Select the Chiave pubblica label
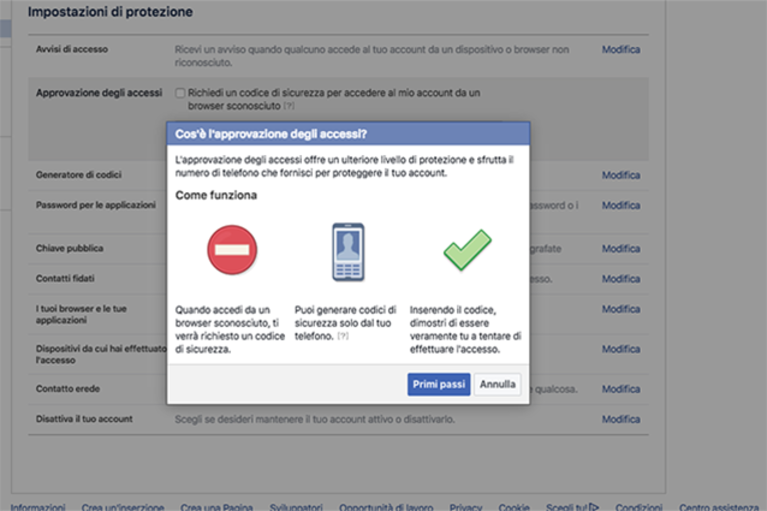Image resolution: width=767 pixels, height=511 pixels. [x=69, y=248]
